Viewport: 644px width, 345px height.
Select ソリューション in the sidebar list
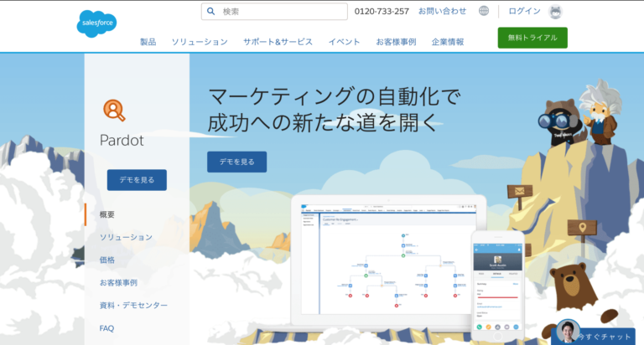point(126,237)
